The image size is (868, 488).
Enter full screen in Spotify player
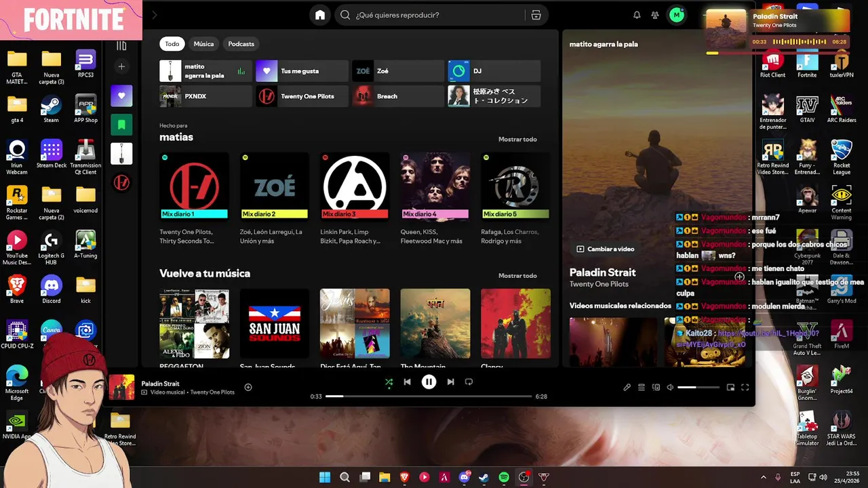tap(745, 388)
